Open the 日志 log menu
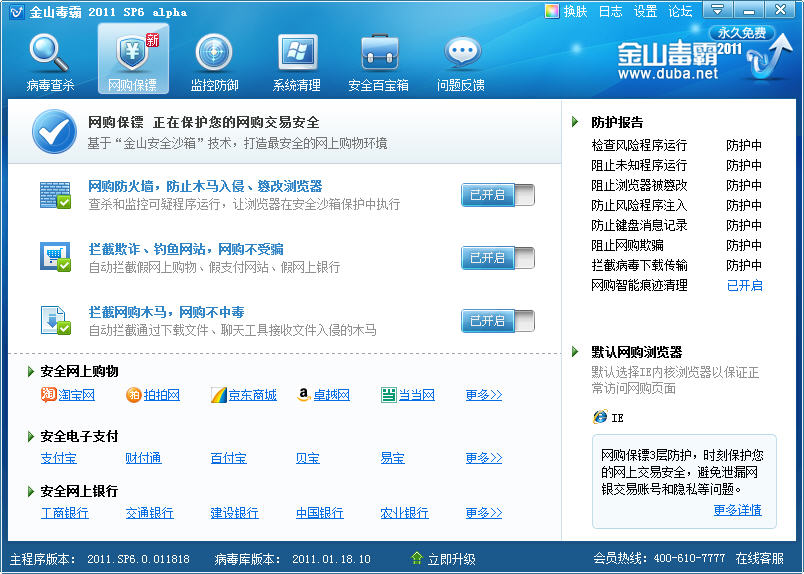Screen dimensions: 804x574 point(610,11)
